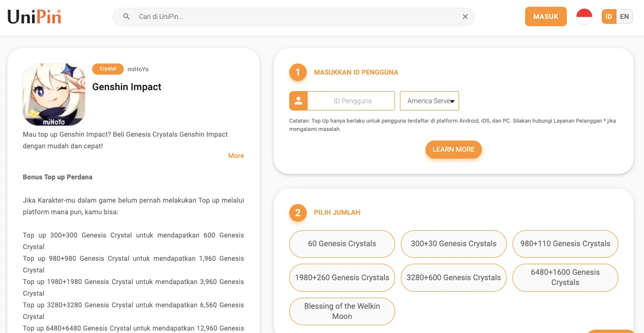Switch language to EN
Screen dimensions: 644x333
(624, 16)
